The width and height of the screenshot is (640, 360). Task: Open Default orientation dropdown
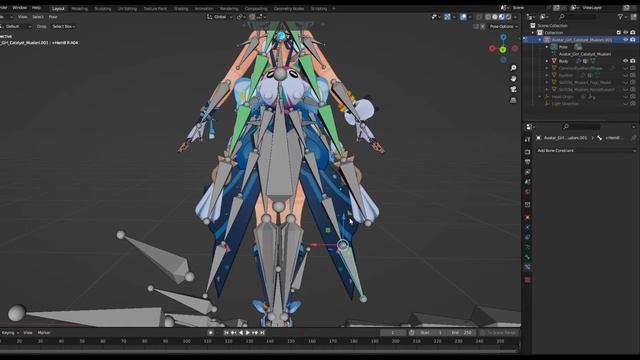tap(16, 26)
